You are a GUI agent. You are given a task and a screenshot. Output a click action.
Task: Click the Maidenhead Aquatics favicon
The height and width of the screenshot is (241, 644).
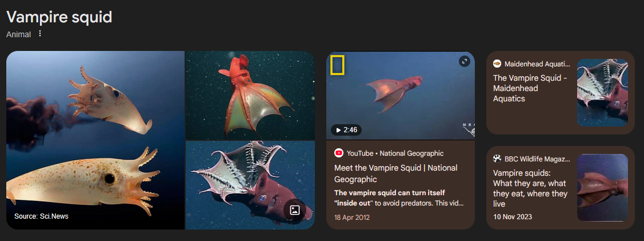click(x=497, y=64)
